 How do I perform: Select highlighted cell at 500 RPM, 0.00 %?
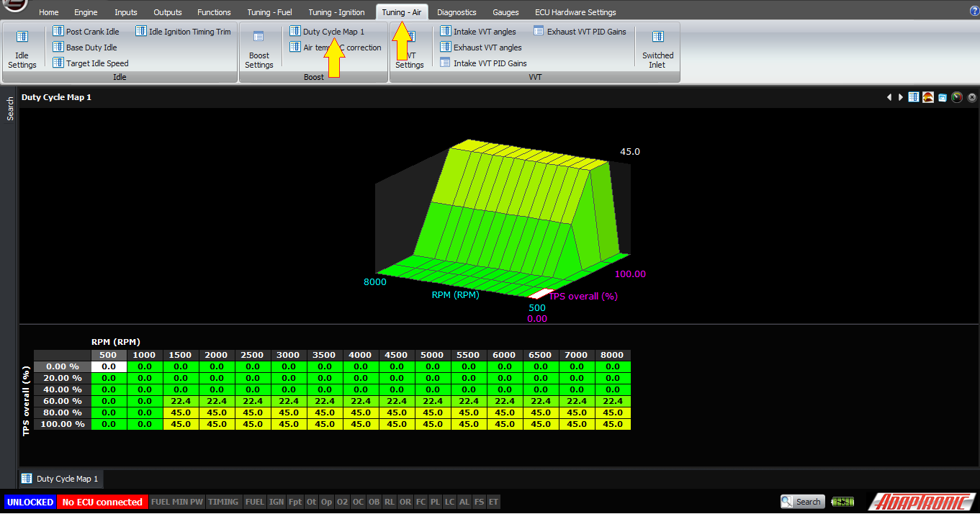pos(109,366)
